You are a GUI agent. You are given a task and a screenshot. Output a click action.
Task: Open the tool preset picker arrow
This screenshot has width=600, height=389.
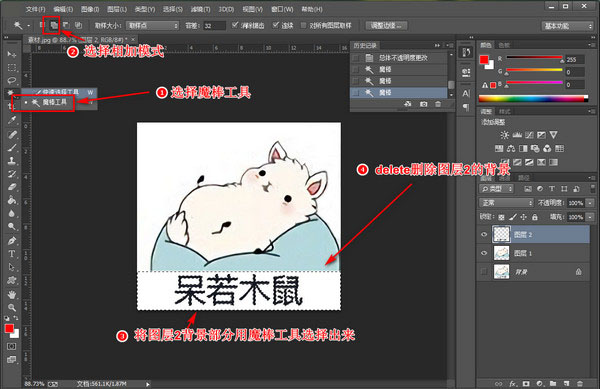(x=29, y=26)
